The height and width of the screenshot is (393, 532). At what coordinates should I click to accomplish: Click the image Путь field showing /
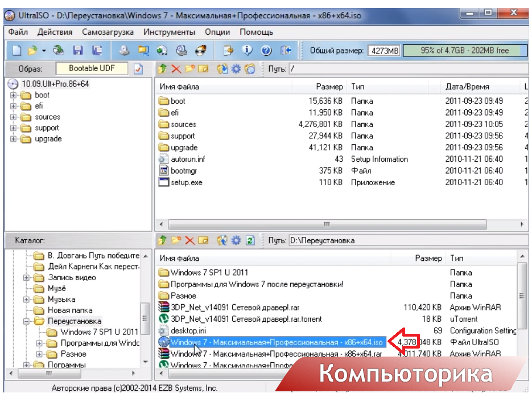[x=409, y=69]
